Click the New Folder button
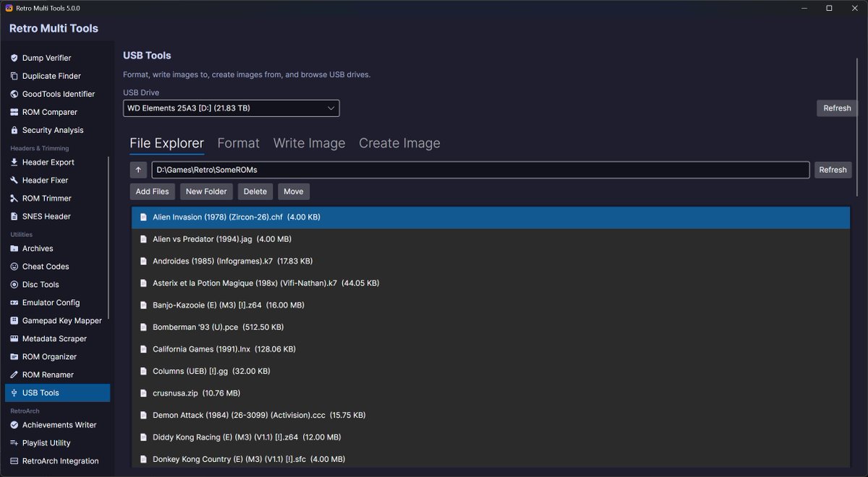 coord(206,192)
